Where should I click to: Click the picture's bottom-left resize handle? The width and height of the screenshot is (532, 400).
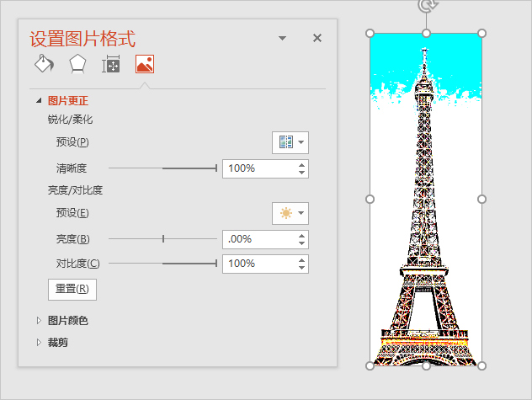(x=370, y=366)
